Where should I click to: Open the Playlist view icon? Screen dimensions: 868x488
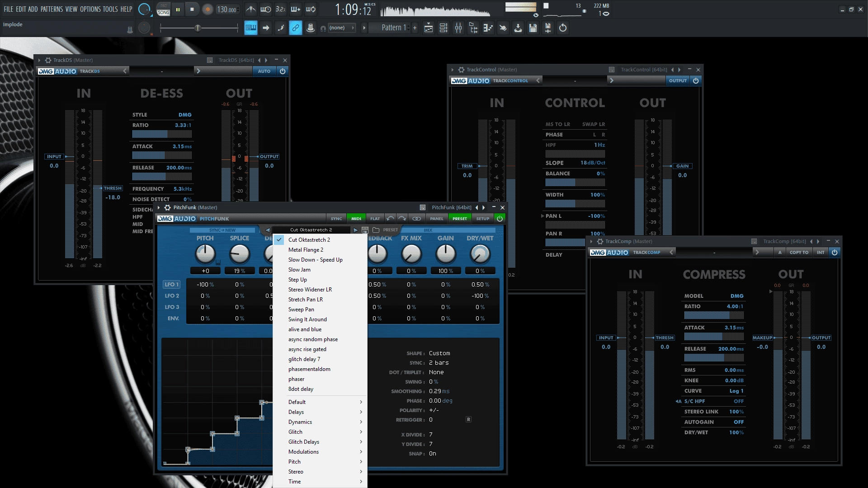click(x=429, y=28)
